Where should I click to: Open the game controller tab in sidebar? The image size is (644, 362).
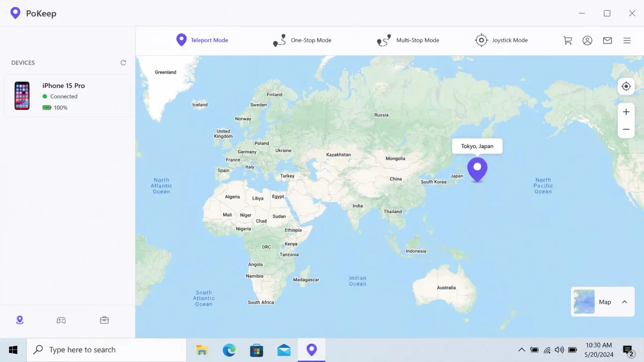[62, 320]
